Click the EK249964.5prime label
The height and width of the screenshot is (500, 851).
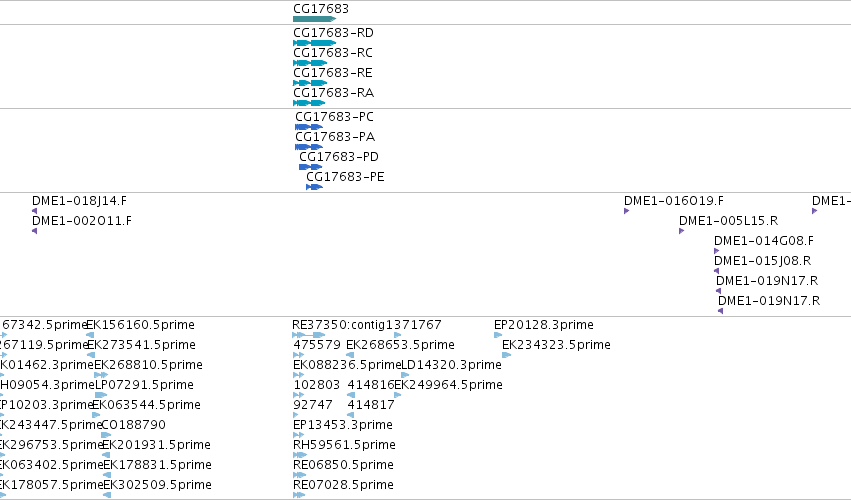point(448,385)
